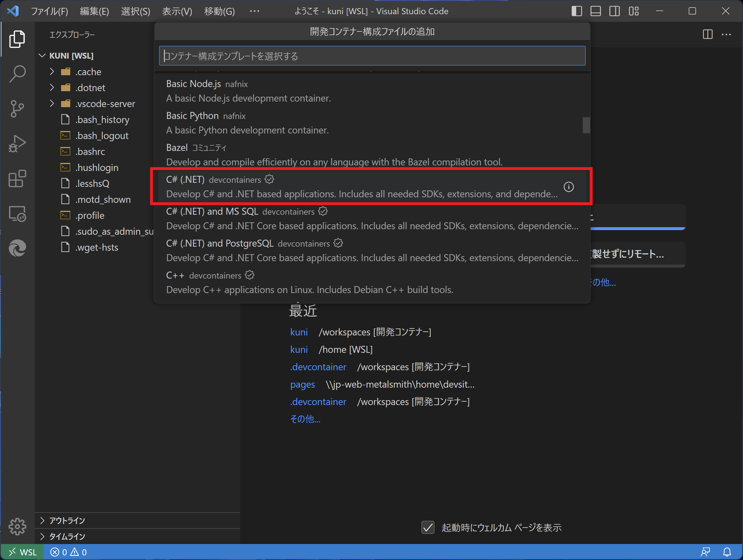Open the Search view icon
The image size is (743, 560).
[x=17, y=74]
